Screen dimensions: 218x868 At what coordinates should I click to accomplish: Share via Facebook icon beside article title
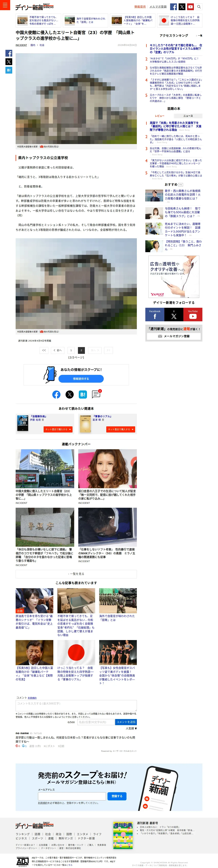[9, 53]
